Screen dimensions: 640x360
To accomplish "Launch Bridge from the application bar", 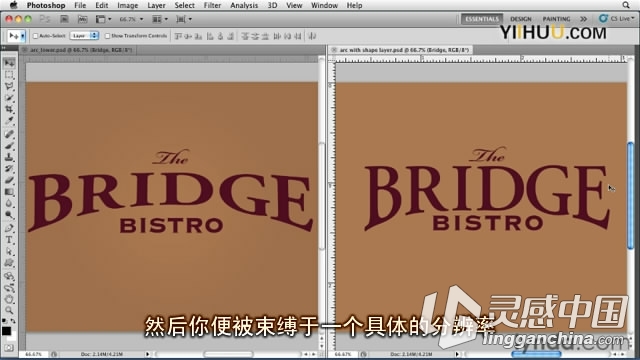I will pyautogui.click(x=64, y=19).
